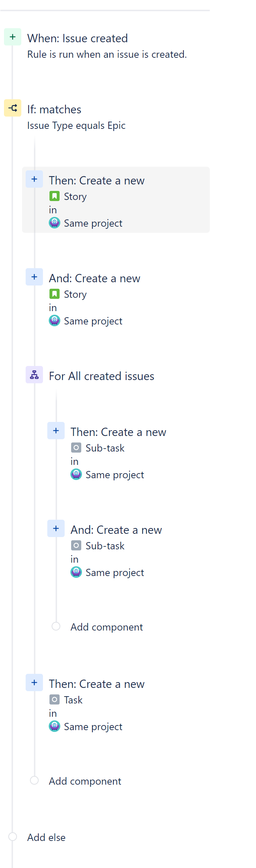Click the Story issue type icon in first Then action

(x=55, y=196)
